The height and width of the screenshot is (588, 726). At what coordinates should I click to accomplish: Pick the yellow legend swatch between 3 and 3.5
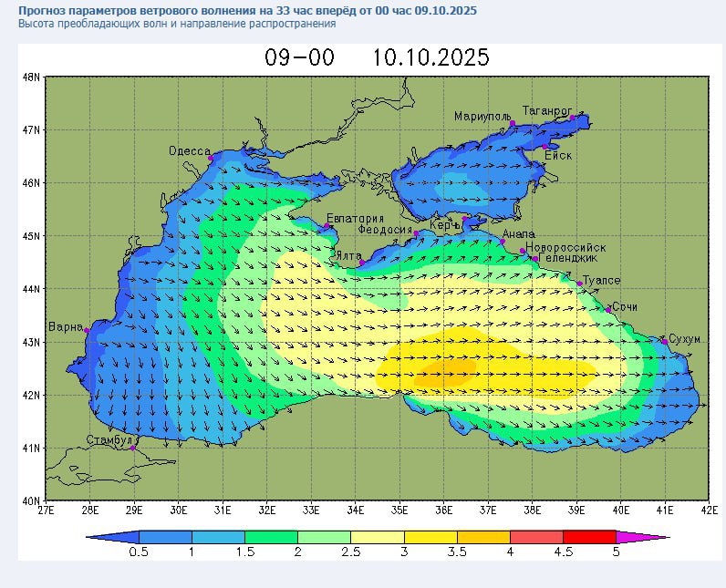(x=430, y=537)
